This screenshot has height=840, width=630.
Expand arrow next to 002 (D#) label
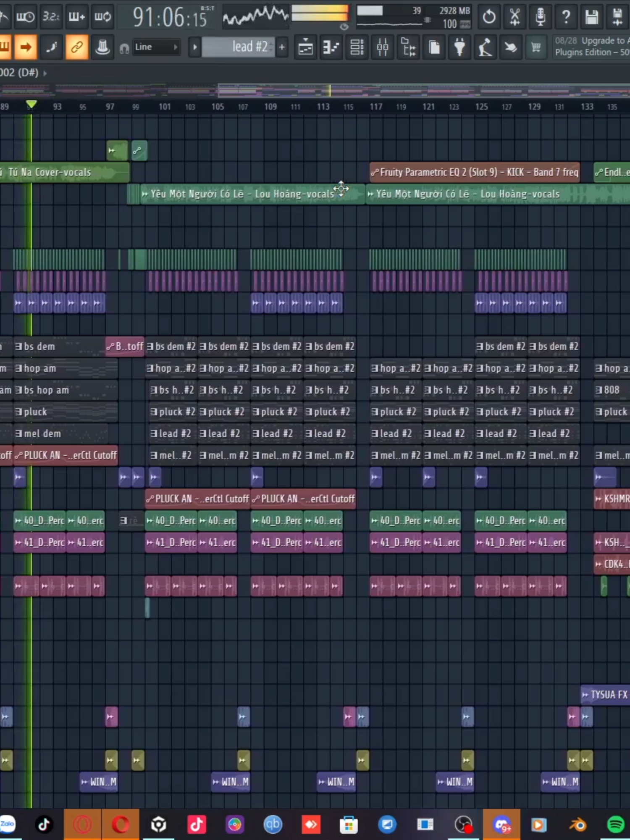45,73
